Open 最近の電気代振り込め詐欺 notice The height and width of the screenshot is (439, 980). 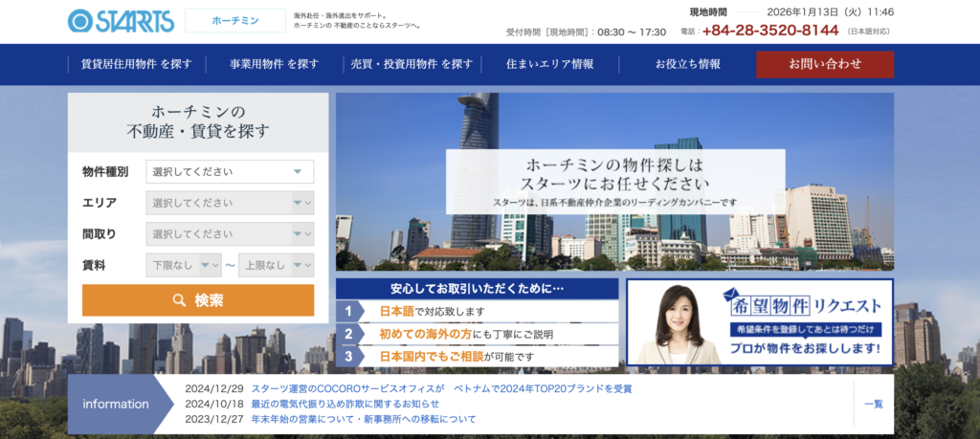click(345, 404)
